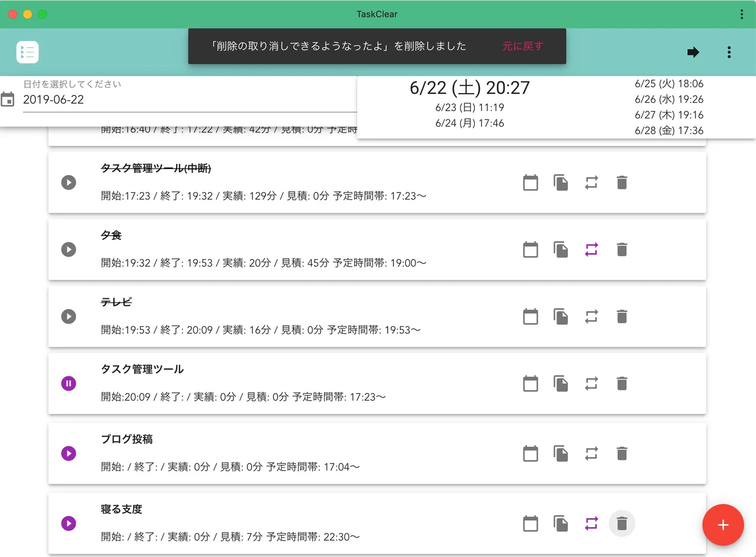The height and width of the screenshot is (557, 756).
Task: Delete the ブログ投稿 task
Action: 622,453
